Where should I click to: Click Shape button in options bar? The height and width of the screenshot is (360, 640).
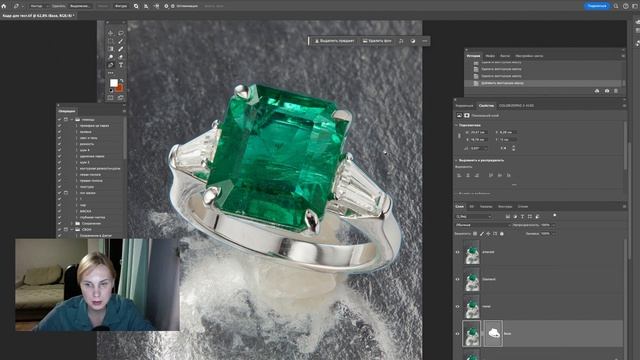pyautogui.click(x=121, y=6)
